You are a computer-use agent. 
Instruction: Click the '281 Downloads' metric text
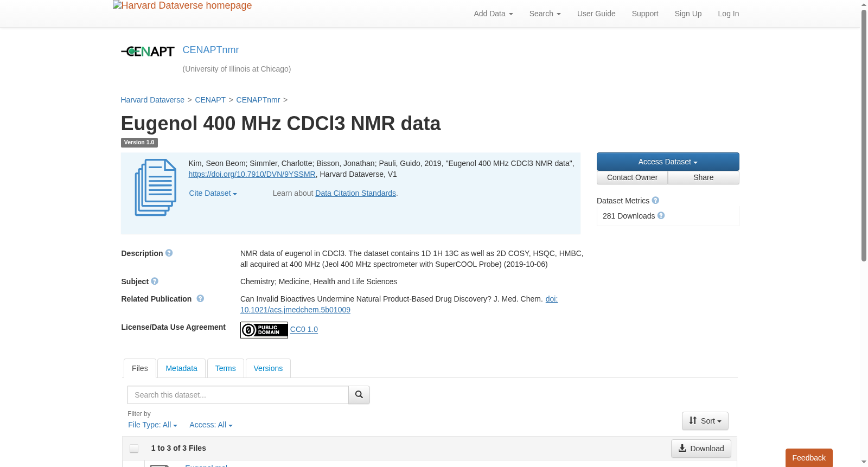point(629,216)
